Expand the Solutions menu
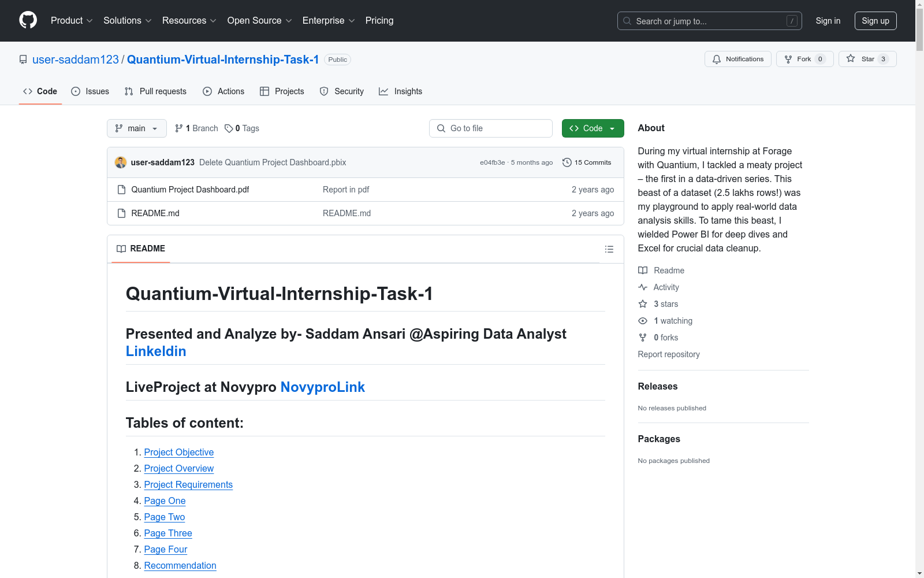 (x=128, y=21)
